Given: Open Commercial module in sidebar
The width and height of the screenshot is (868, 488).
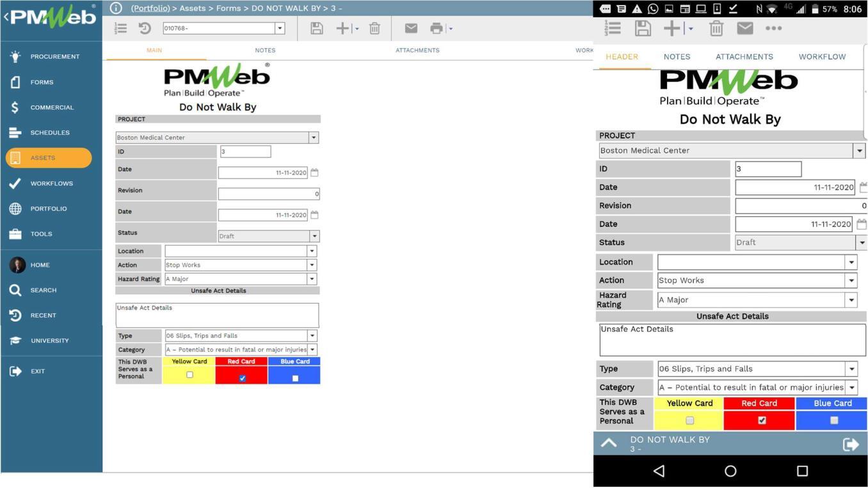Looking at the screenshot, I should point(42,107).
